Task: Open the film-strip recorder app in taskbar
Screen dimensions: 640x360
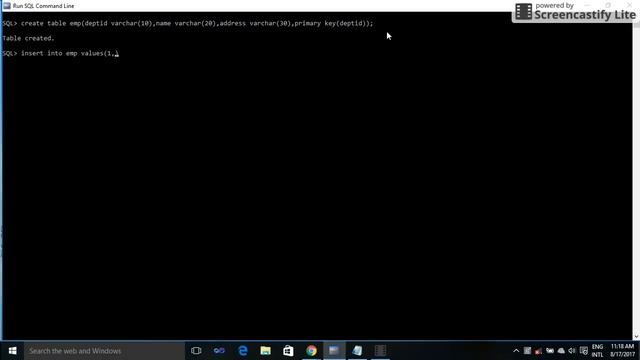Action: tap(380, 351)
